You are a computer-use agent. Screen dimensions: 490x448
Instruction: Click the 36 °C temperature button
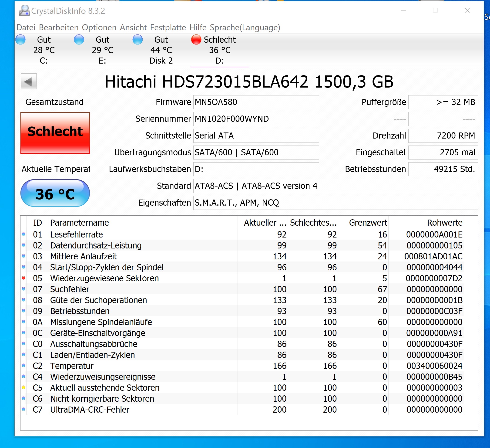pos(55,193)
